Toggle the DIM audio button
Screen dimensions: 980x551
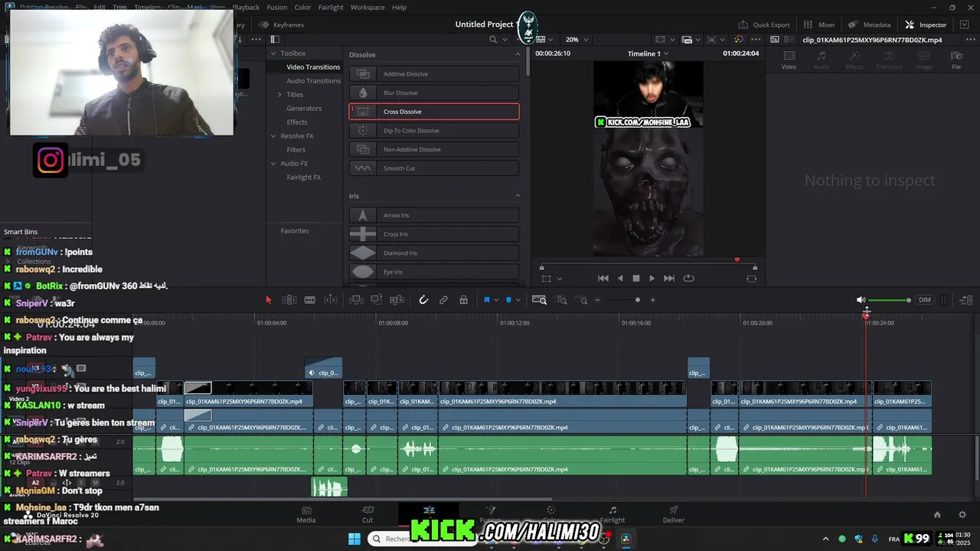925,300
